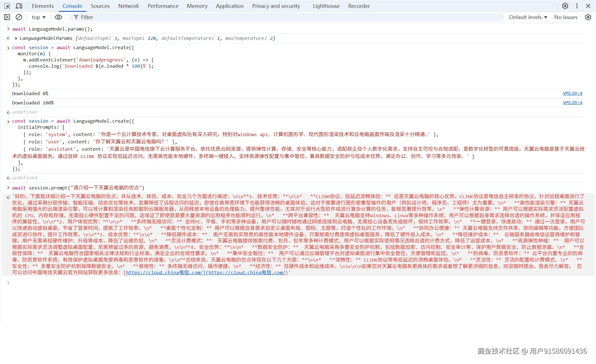Open the three-dot customize DevTools menu

click(x=577, y=6)
